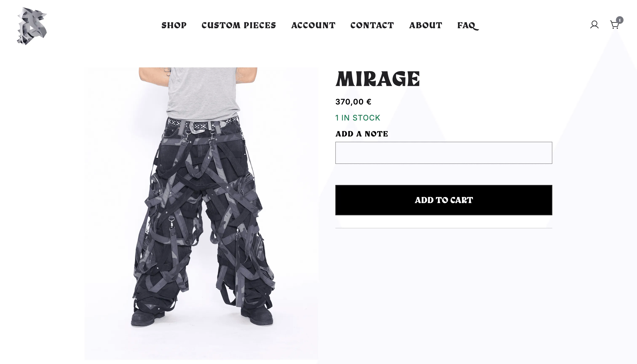Open the SHOP menu item
The height and width of the screenshot is (364, 637).
coord(174,25)
